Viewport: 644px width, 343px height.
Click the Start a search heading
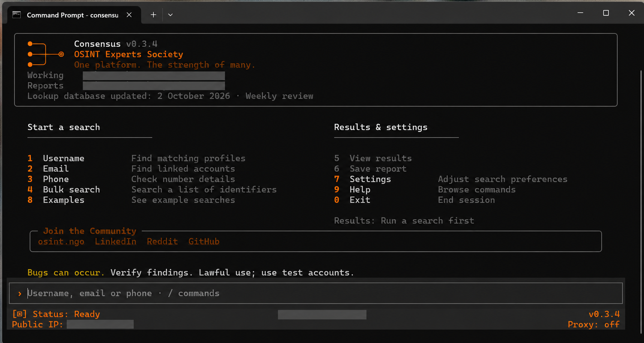(x=64, y=127)
